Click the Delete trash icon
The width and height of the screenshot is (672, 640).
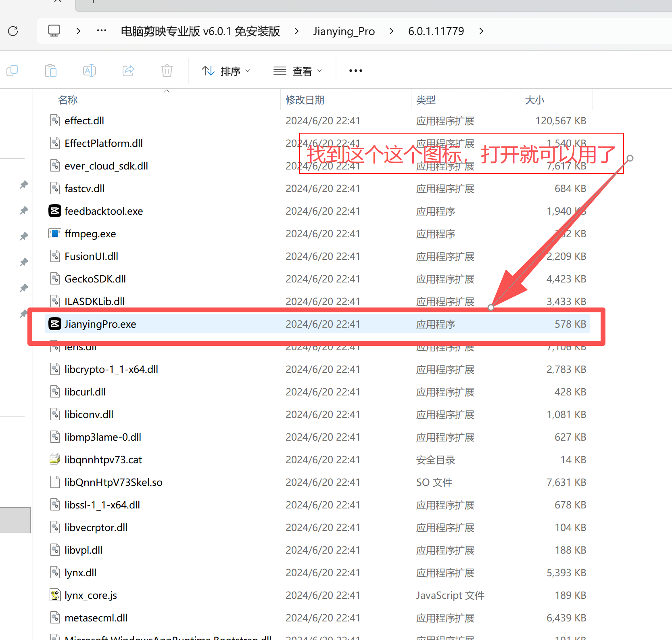point(167,71)
